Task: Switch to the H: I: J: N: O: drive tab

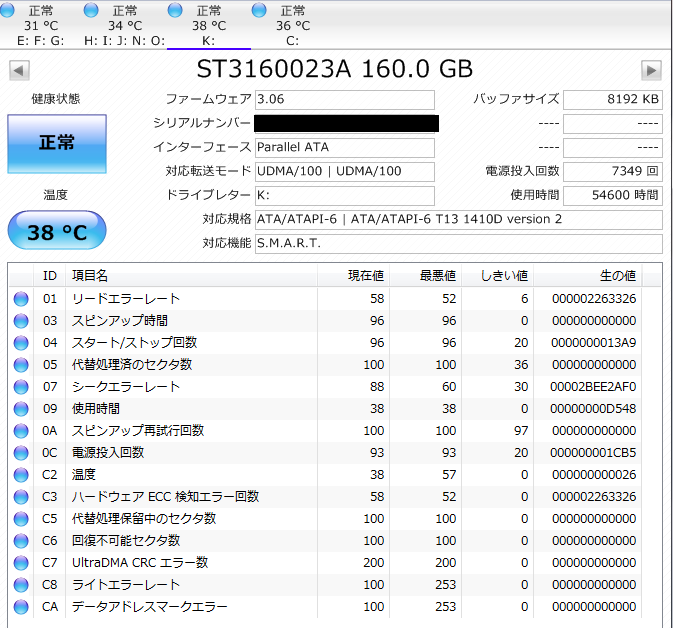Action: pos(124,26)
